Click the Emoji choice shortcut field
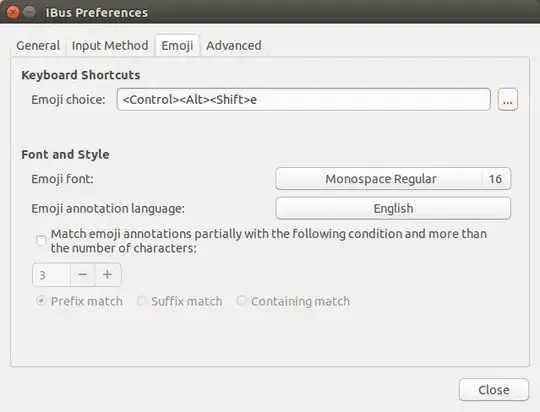 coord(303,100)
